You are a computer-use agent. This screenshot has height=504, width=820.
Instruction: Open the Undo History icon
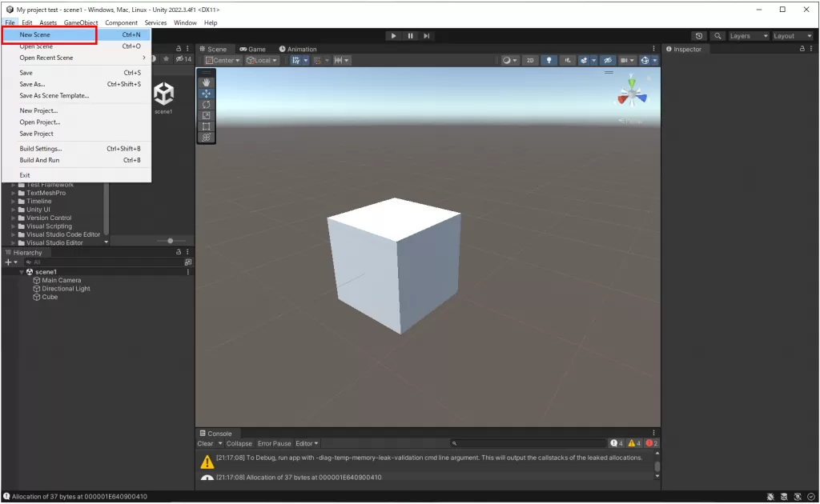point(699,36)
